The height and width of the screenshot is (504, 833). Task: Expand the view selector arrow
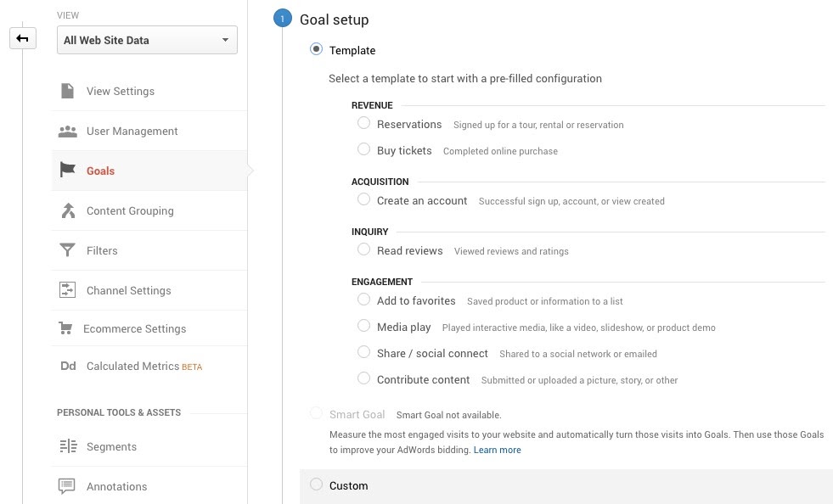point(225,40)
